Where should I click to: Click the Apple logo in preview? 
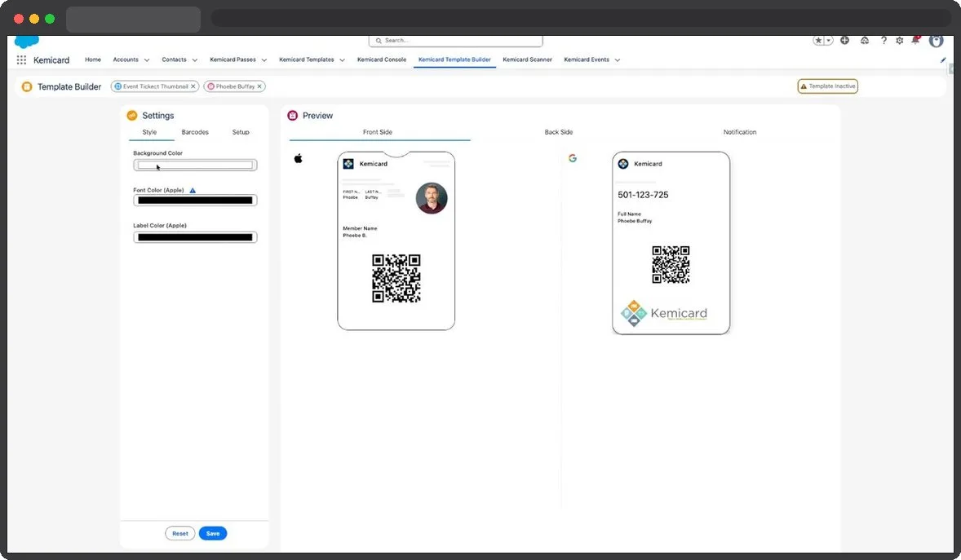click(299, 159)
